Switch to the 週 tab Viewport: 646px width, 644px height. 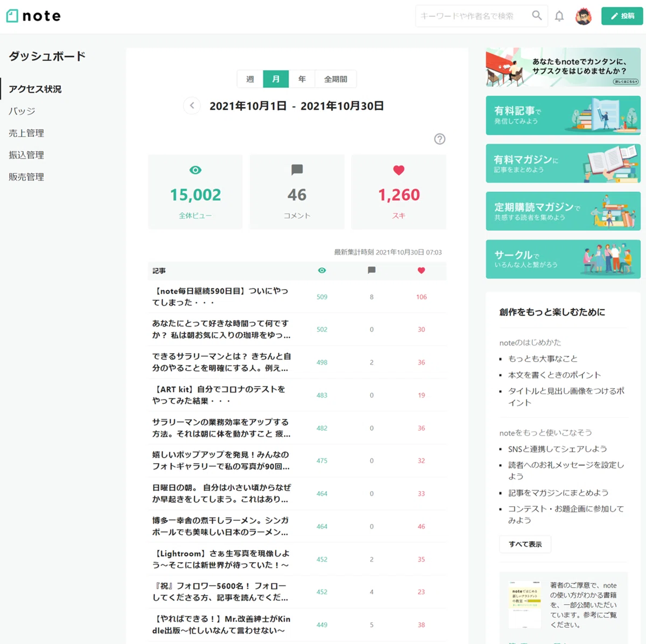tap(250, 79)
